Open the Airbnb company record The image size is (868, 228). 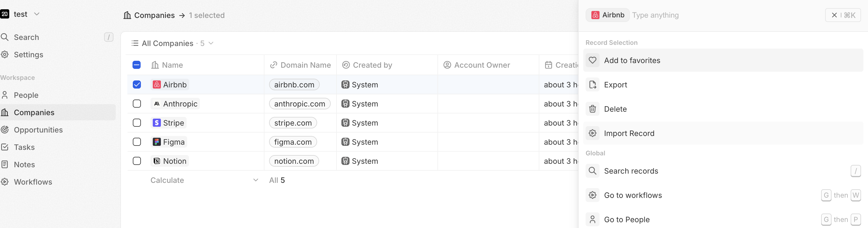pos(170,84)
